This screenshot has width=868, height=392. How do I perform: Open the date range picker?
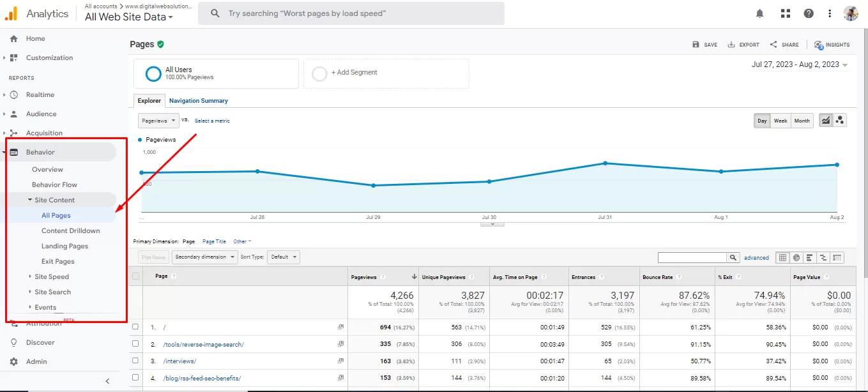(x=799, y=64)
